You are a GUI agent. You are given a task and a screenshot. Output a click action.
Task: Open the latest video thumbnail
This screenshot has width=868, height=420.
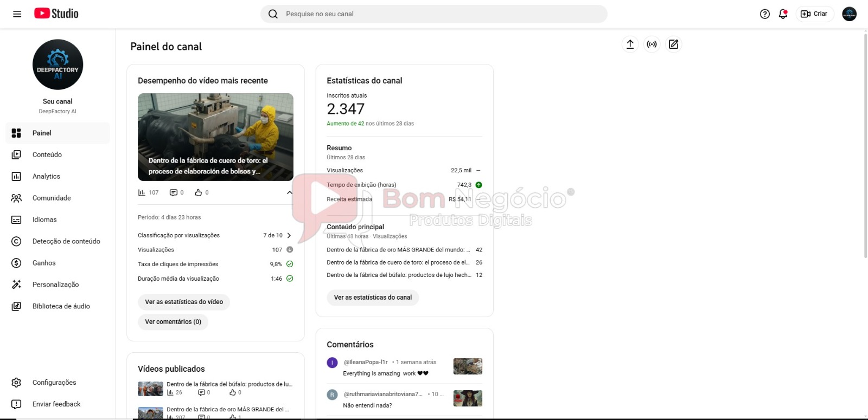(215, 137)
